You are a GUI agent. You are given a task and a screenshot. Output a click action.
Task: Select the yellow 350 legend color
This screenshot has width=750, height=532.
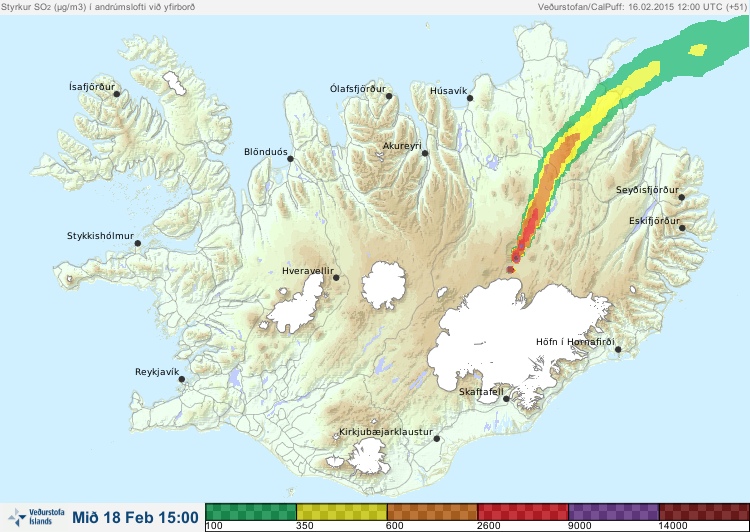click(342, 512)
